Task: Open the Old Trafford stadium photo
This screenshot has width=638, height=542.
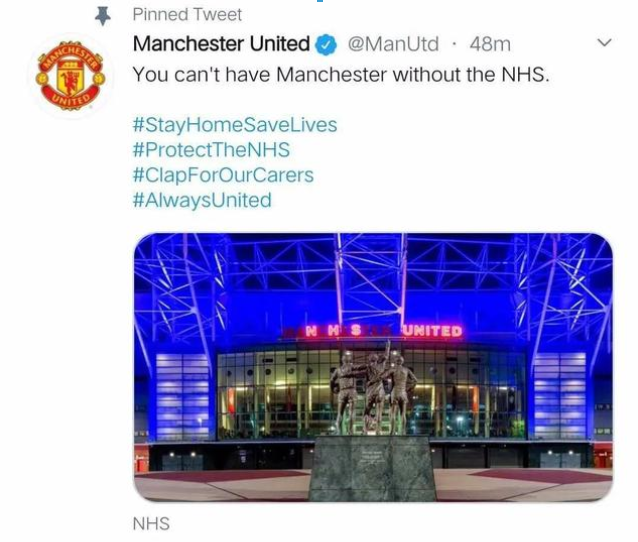Action: pyautogui.click(x=373, y=367)
